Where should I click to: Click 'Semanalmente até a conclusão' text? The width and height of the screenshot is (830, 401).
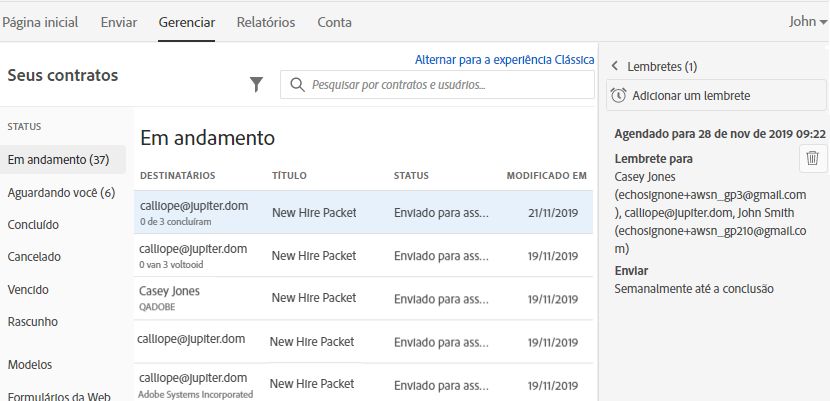(694, 289)
